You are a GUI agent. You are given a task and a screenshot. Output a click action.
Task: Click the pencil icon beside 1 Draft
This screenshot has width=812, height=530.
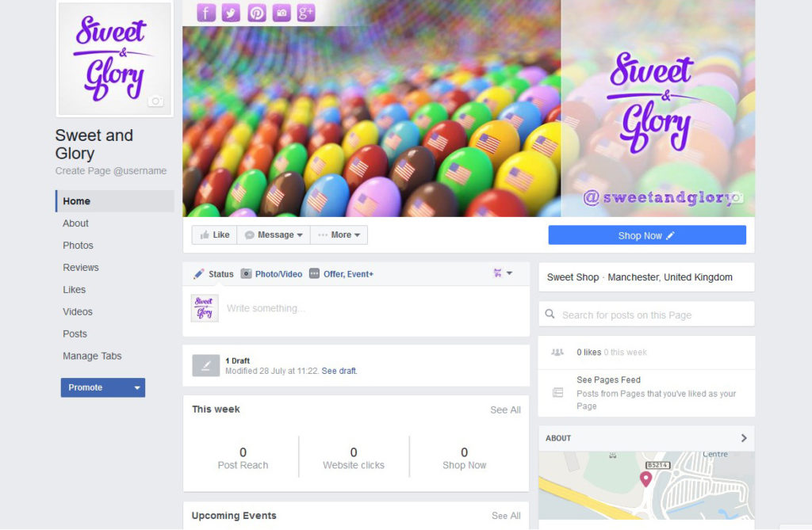[205, 365]
